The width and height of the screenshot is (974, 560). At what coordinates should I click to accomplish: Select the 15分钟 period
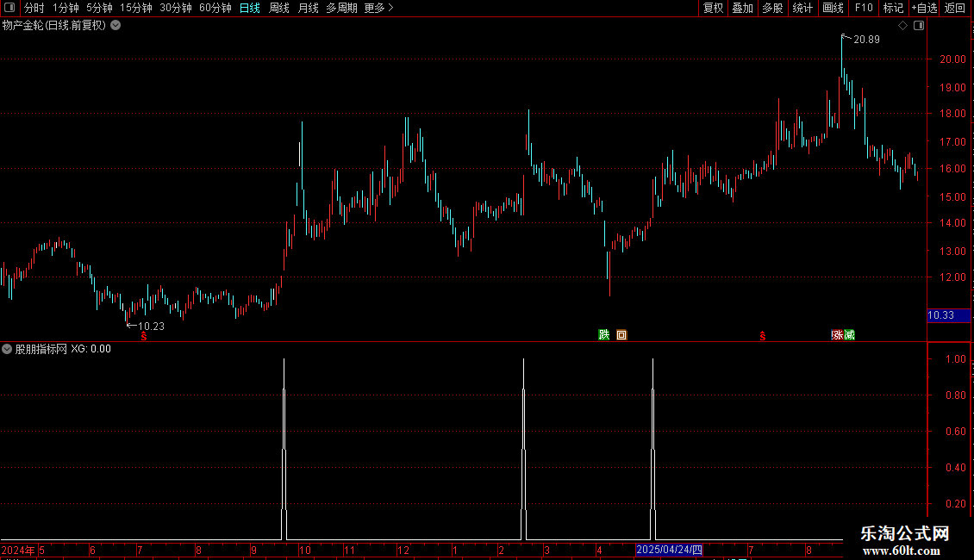point(136,8)
